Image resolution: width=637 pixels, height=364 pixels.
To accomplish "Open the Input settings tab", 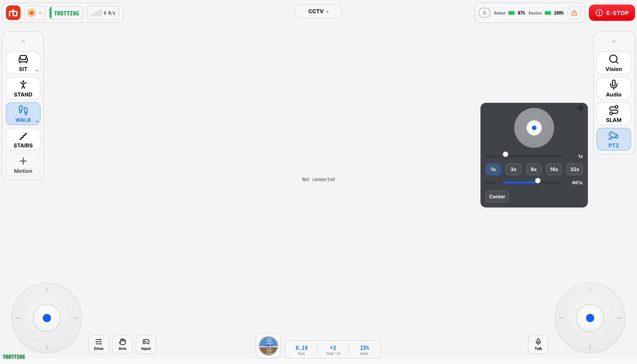I will pos(146,344).
